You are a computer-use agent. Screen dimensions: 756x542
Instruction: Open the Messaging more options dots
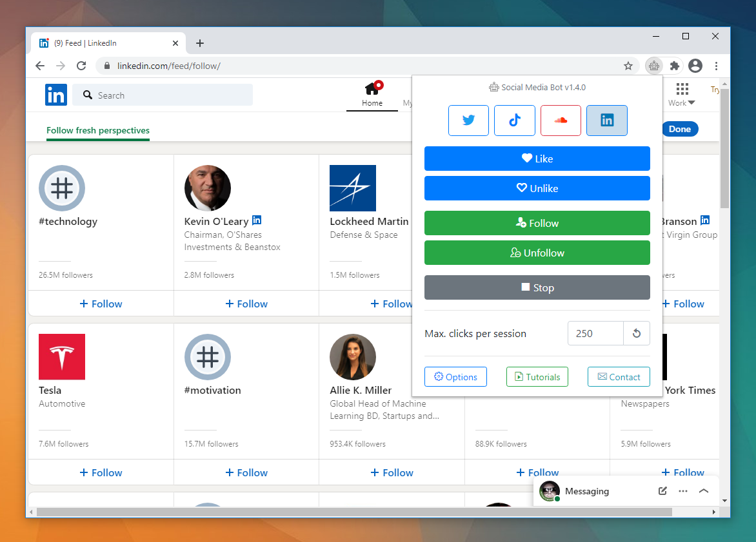point(682,491)
